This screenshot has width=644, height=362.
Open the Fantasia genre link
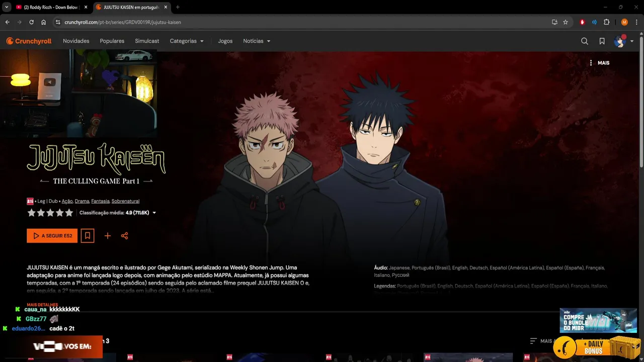coord(100,201)
